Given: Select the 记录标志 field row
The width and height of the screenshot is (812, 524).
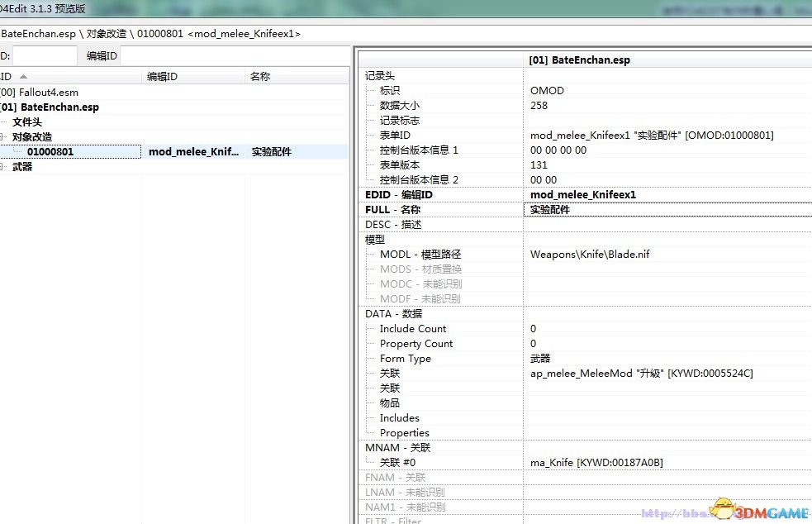Looking at the screenshot, I should click(x=399, y=120).
